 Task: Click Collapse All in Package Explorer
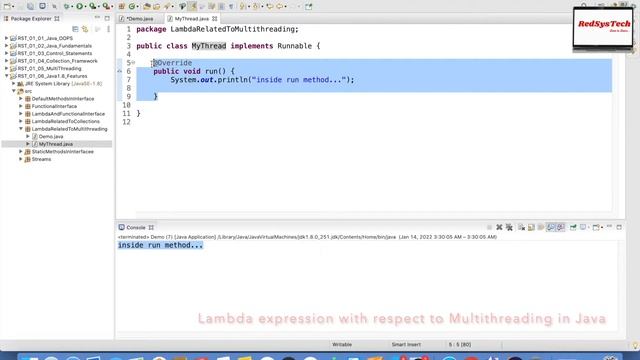[75, 29]
